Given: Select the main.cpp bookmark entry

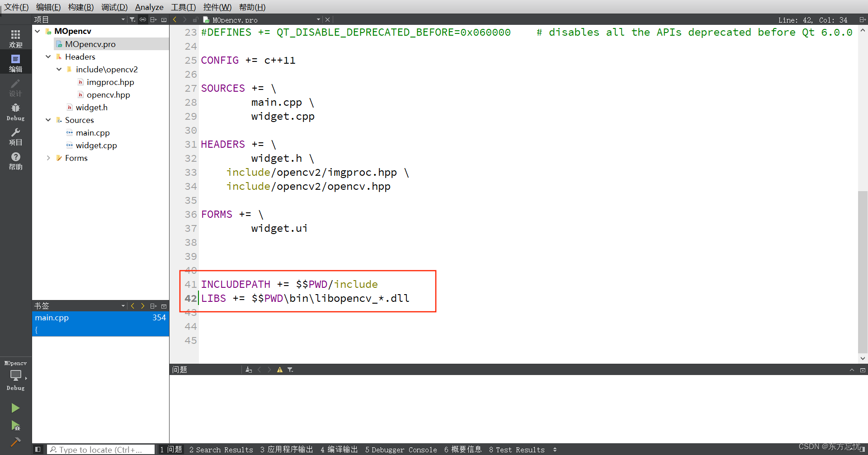Looking at the screenshot, I should [100, 324].
